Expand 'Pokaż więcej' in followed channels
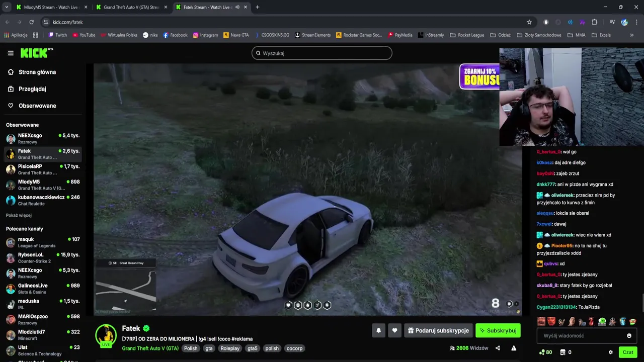The width and height of the screenshot is (644, 362). pyautogui.click(x=19, y=215)
